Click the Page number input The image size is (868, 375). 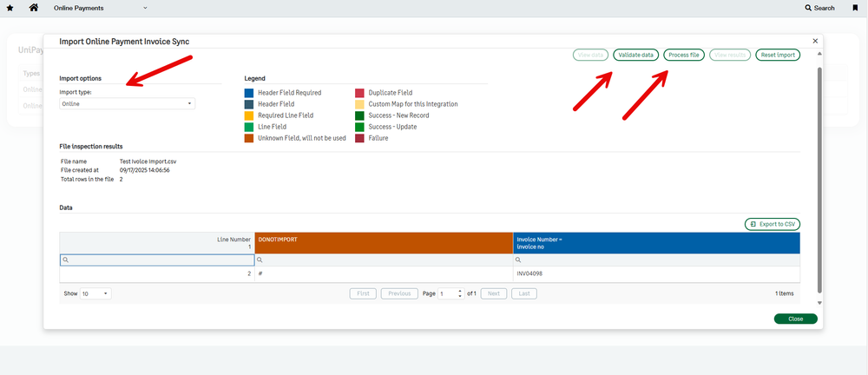(x=448, y=293)
